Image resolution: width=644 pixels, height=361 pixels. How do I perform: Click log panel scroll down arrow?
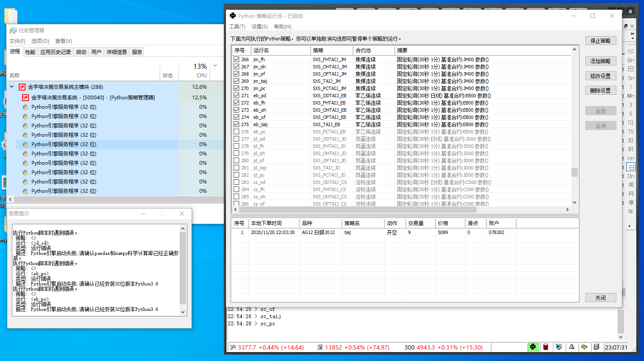[x=621, y=337]
